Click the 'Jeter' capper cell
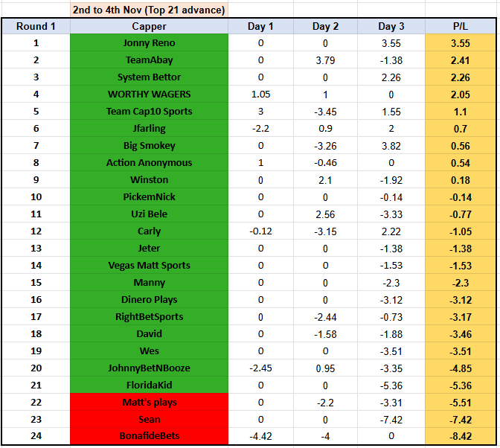This screenshot has width=500, height=448. [149, 248]
